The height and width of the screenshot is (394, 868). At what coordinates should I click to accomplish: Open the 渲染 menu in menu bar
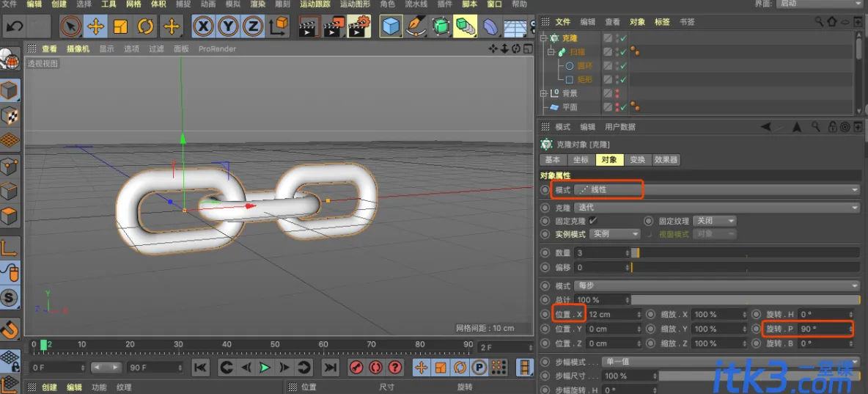[x=257, y=4]
